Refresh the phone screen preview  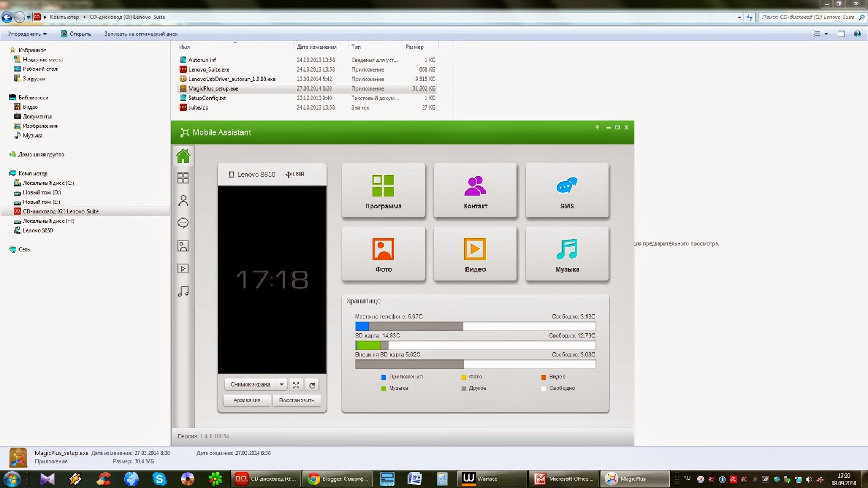(x=312, y=385)
